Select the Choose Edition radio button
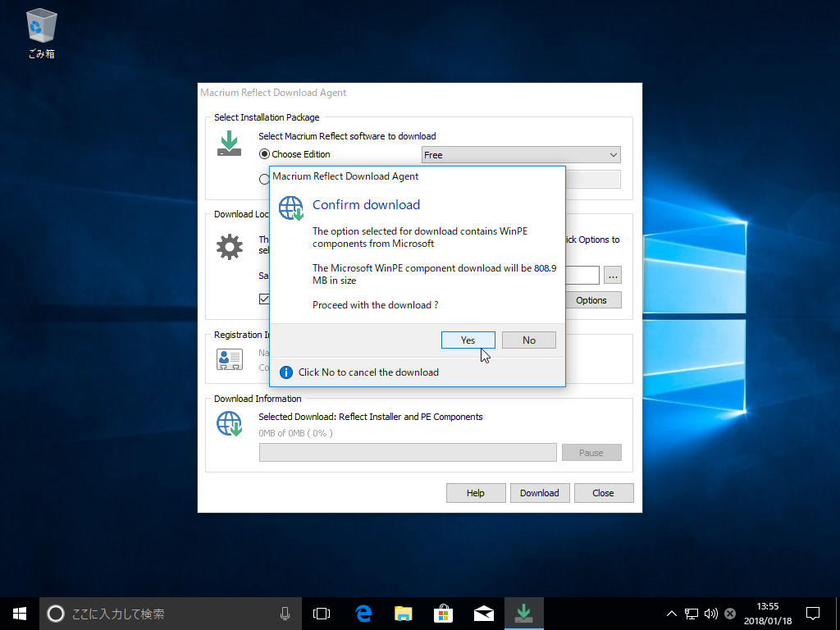840x630 pixels. [264, 154]
